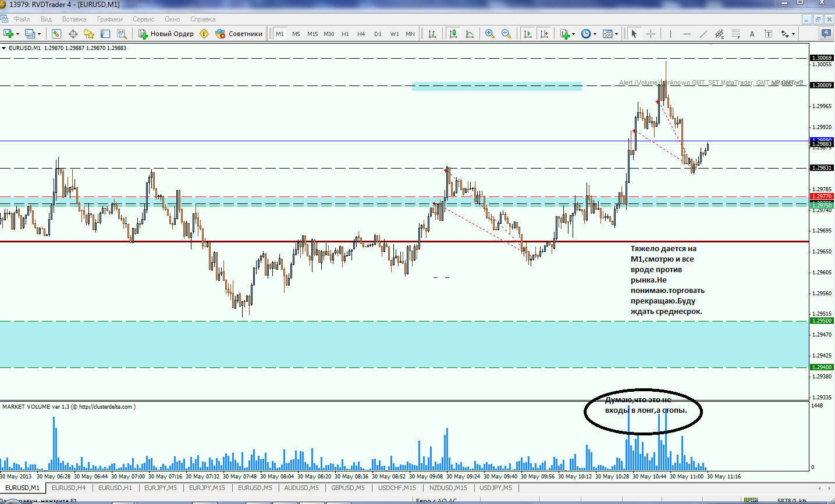Screen dimensions: 835x504
Task: Select W1 timeframe button
Action: click(x=395, y=34)
